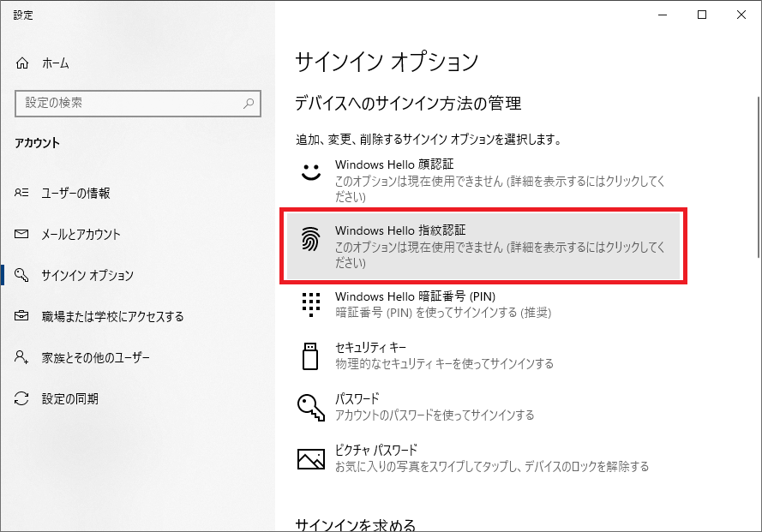Focus the 設定の検索 search box
The height and width of the screenshot is (532, 762).
pos(138,103)
